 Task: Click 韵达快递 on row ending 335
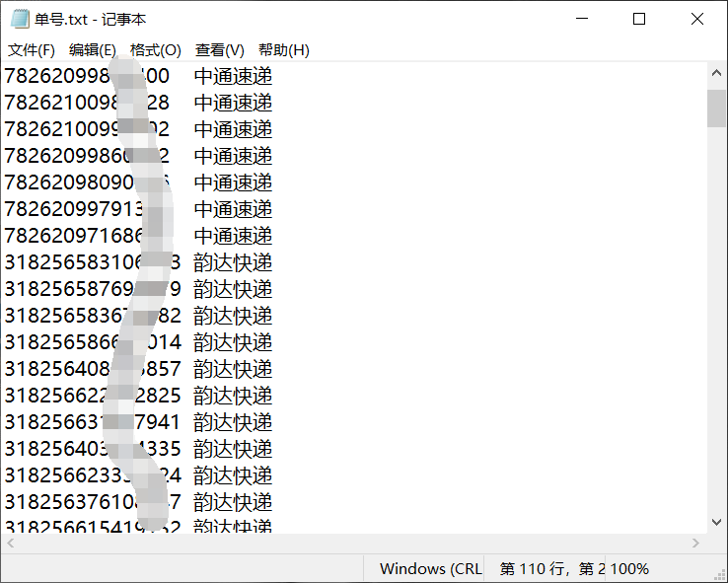[x=233, y=449]
